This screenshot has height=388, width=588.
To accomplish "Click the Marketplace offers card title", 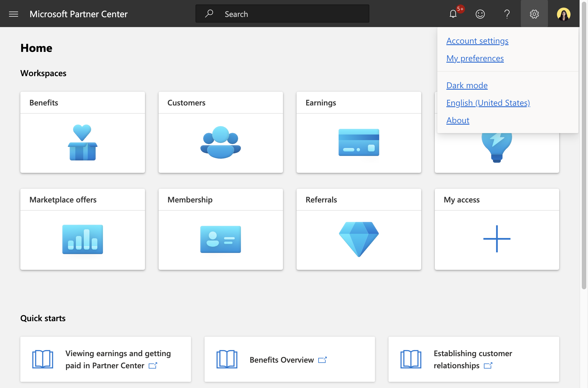I will 63,200.
